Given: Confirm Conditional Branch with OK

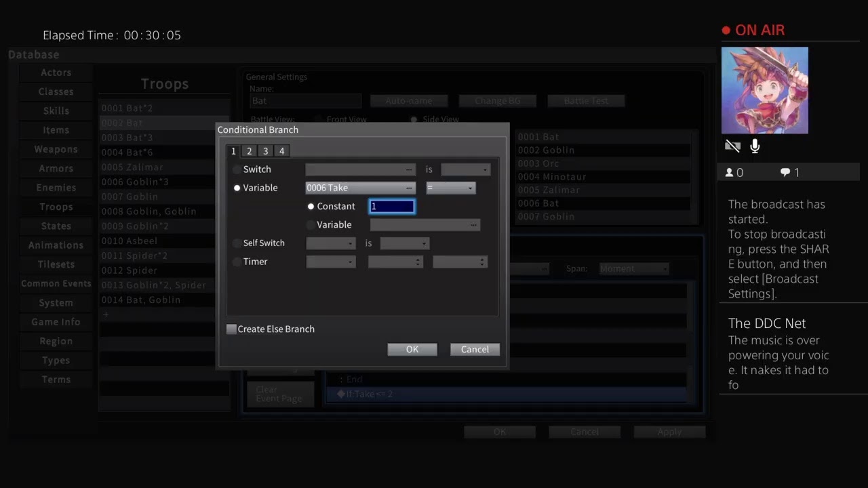Looking at the screenshot, I should (x=412, y=349).
